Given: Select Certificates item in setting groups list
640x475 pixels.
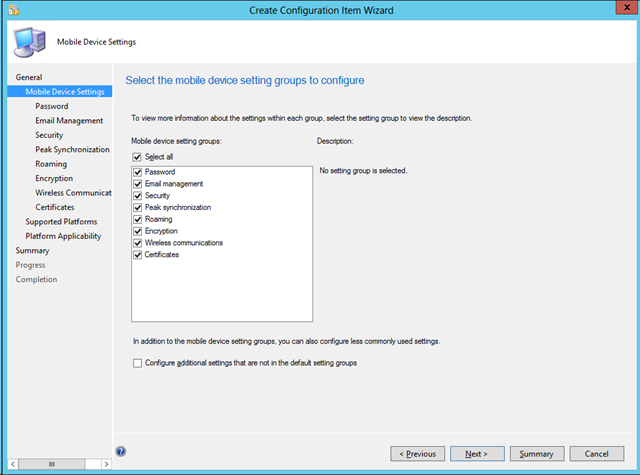Looking at the screenshot, I should tap(161, 255).
